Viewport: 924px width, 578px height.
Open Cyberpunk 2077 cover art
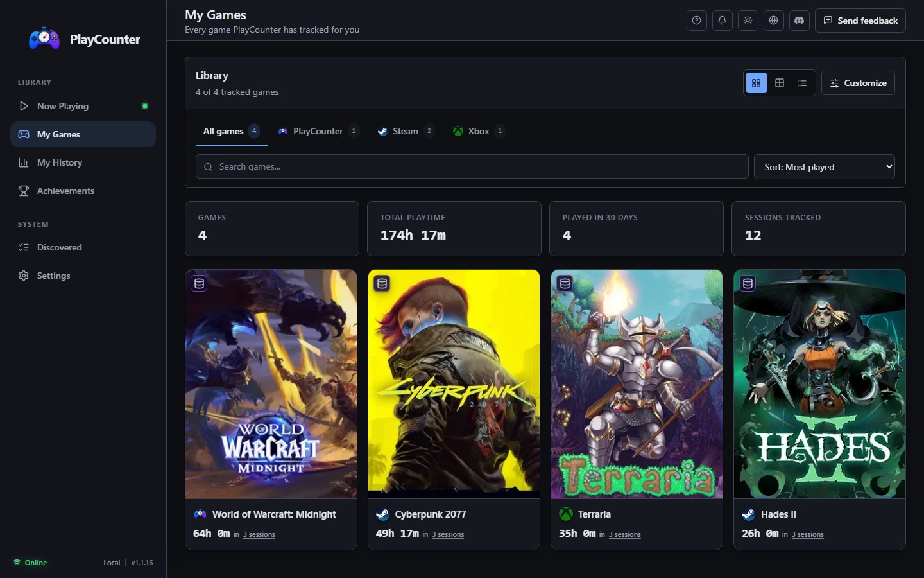454,384
